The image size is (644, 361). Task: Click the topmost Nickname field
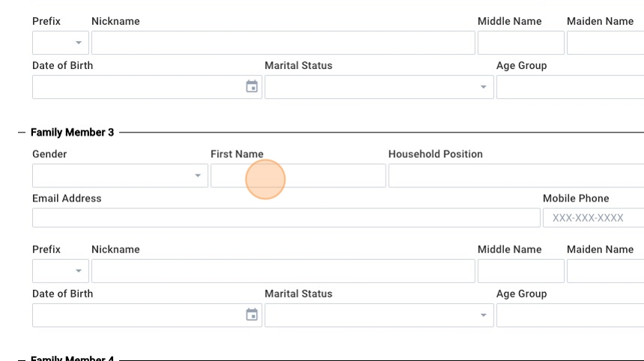tap(282, 43)
